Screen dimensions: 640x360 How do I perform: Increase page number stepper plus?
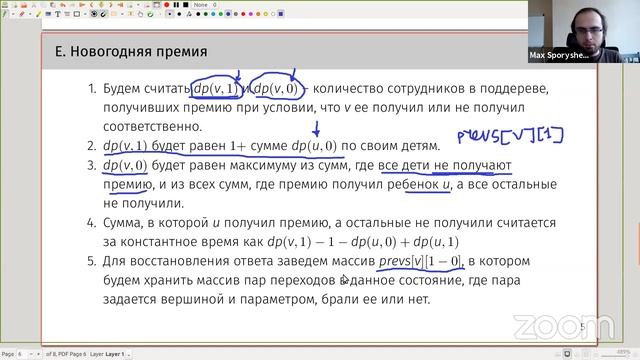pyautogui.click(x=38, y=354)
